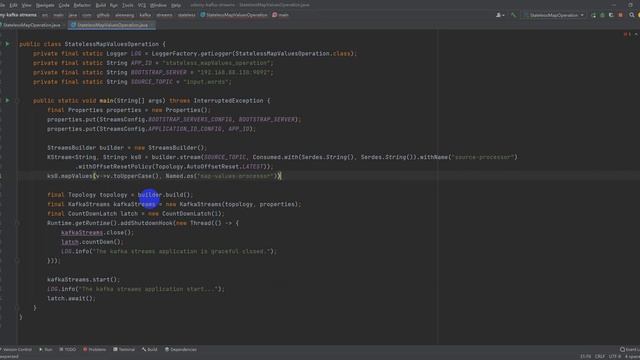640x360 pixels.
Task: Open the Version Control tool window
Action: tap(17, 349)
